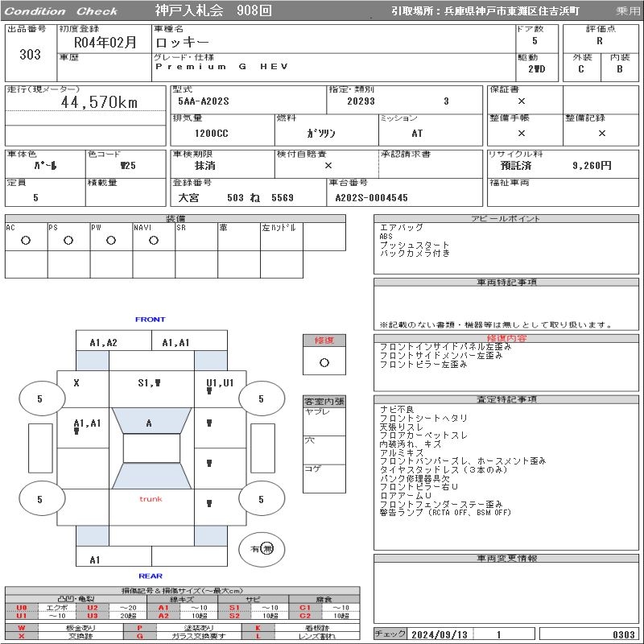Select the X mark on the diagram

76,383
